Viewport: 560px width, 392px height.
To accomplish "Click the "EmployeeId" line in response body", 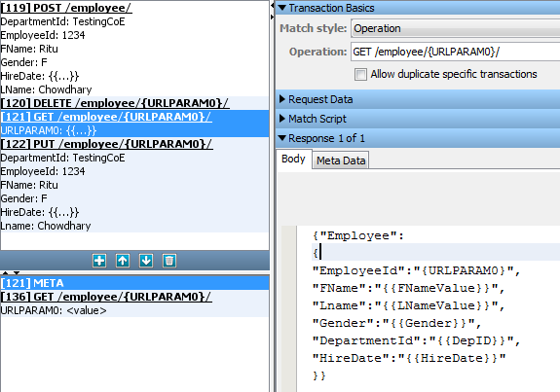I will 416,270.
